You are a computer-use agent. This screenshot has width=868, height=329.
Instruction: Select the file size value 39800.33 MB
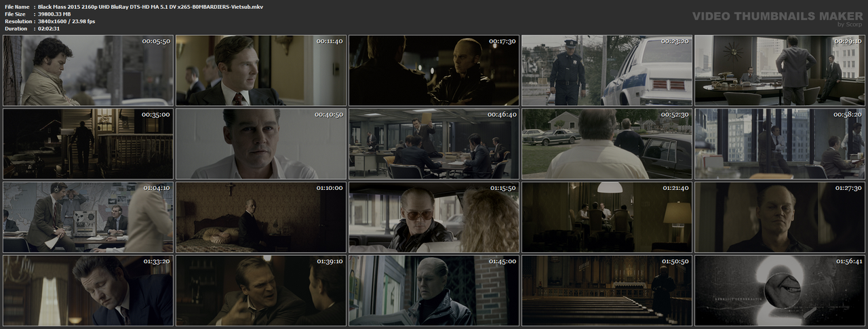[x=54, y=14]
